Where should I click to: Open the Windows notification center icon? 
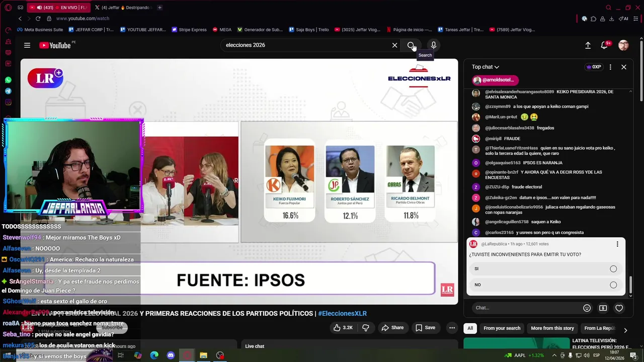[x=634, y=355]
